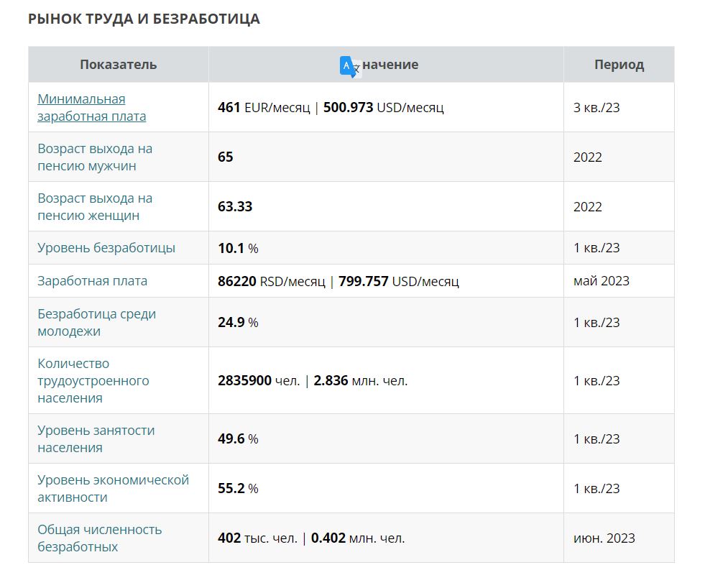This screenshot has height=588, width=728.
Task: Open Уровень экономической активности link
Action: (x=113, y=489)
